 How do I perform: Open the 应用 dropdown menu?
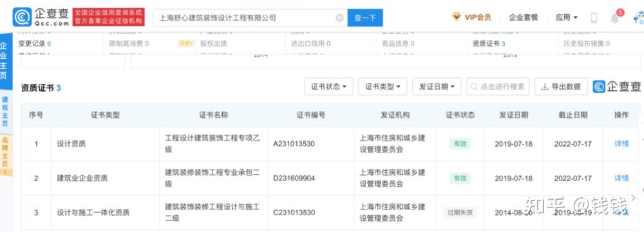(566, 17)
